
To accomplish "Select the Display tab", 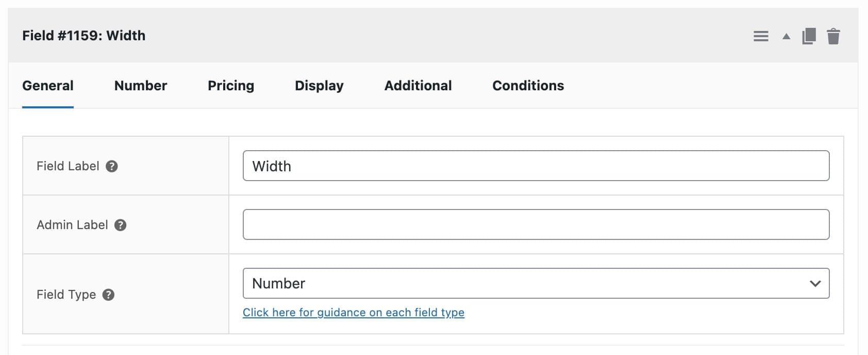I will click(319, 86).
